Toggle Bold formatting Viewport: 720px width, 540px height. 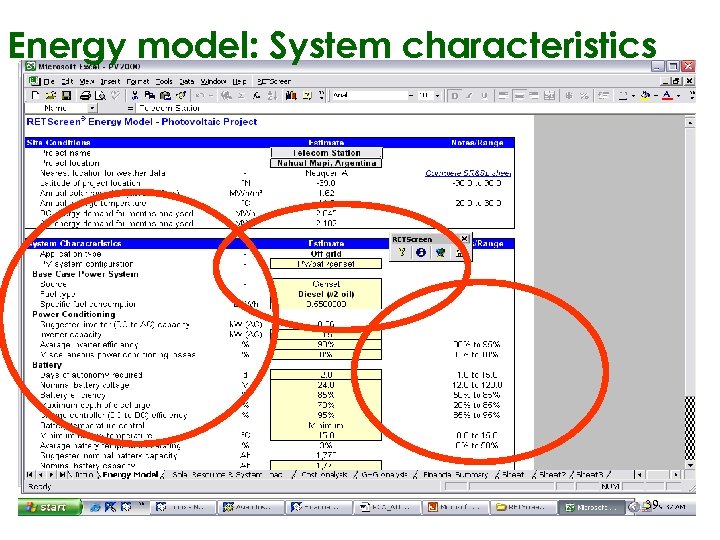pyautogui.click(x=455, y=96)
